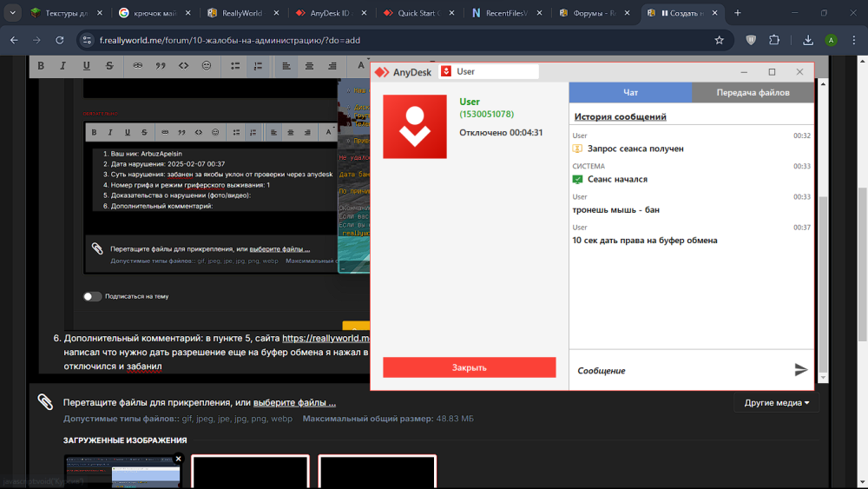This screenshot has height=489, width=868.
Task: Toggle underline in the top editor toolbar
Action: 86,66
